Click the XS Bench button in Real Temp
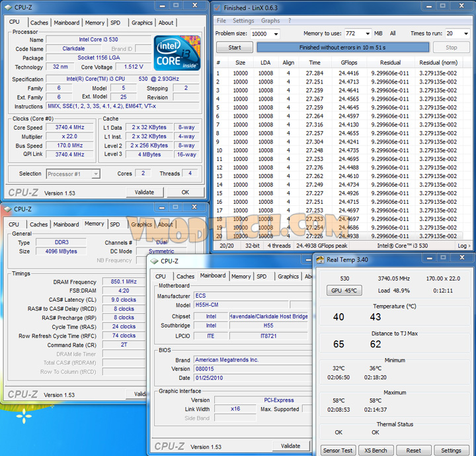 375,450
